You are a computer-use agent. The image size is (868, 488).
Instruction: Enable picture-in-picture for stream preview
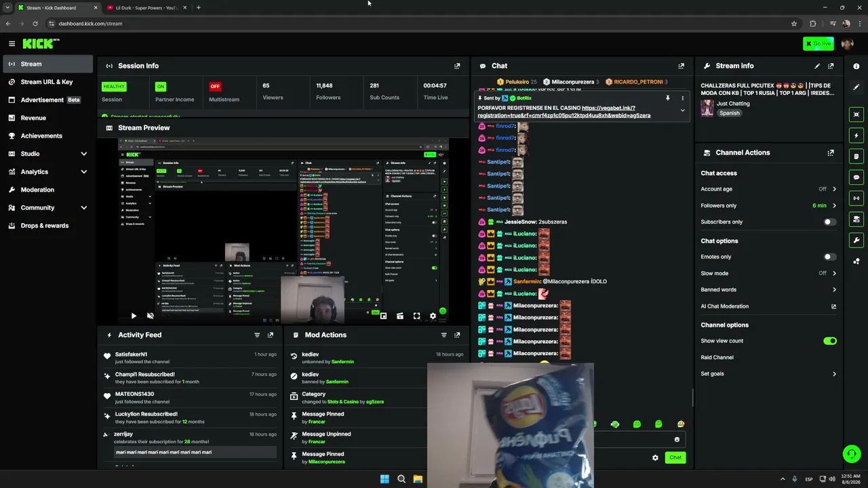pyautogui.click(x=383, y=316)
